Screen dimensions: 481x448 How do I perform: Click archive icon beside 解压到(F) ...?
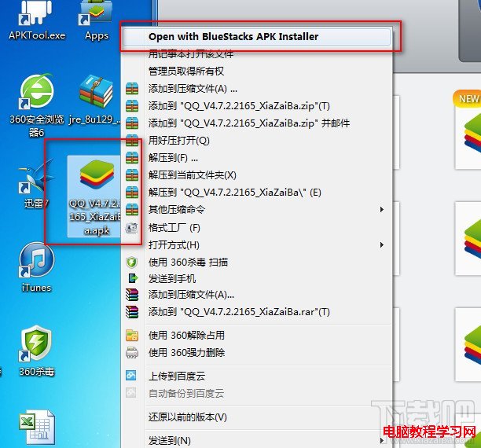click(x=132, y=158)
